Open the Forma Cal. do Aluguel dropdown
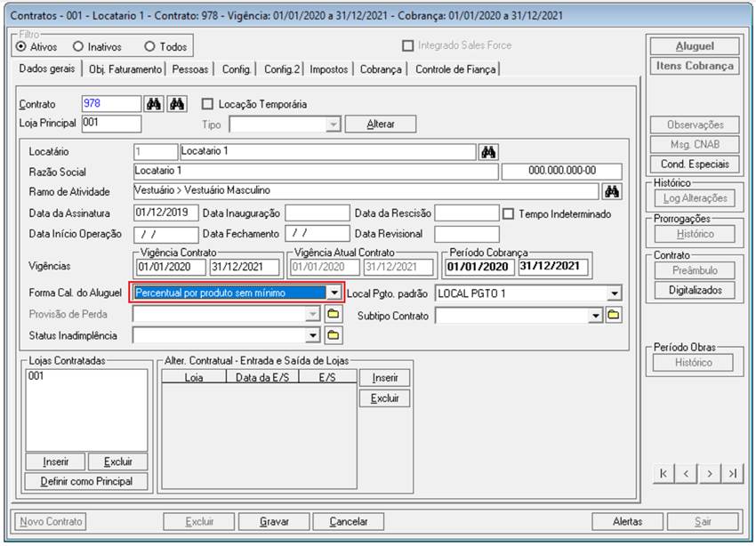 [334, 293]
